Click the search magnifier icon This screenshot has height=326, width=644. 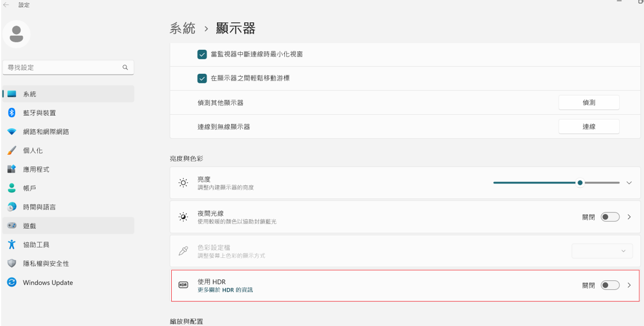pyautogui.click(x=125, y=67)
